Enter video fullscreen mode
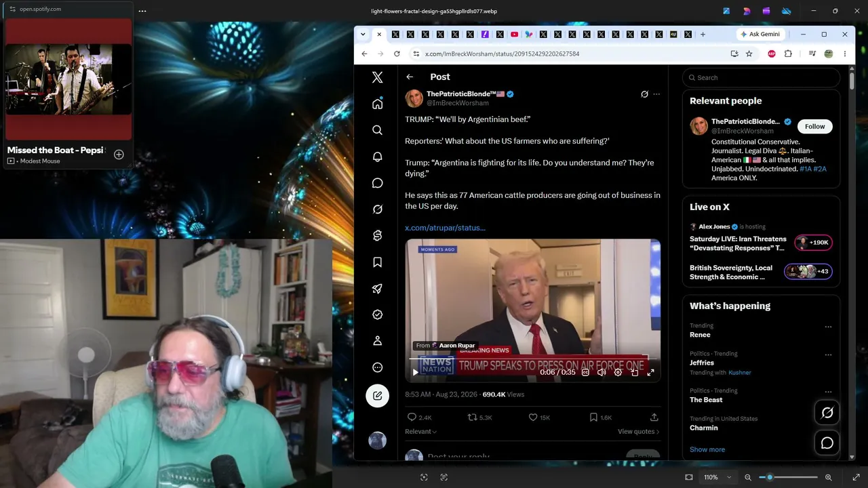 (x=651, y=372)
